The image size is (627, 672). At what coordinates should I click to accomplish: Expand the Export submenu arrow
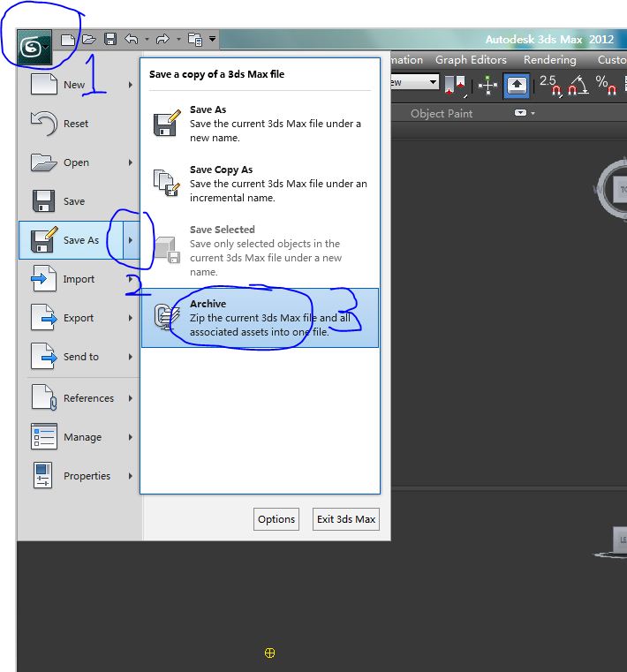pos(131,318)
